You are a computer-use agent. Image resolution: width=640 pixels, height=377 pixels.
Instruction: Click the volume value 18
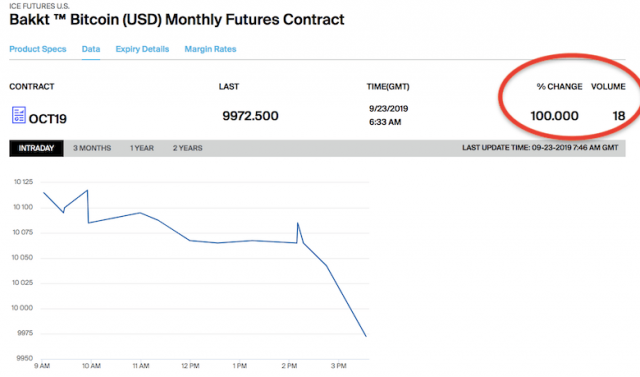619,116
